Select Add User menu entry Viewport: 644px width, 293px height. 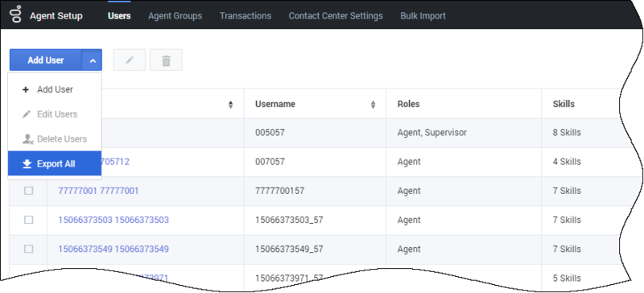(x=55, y=89)
